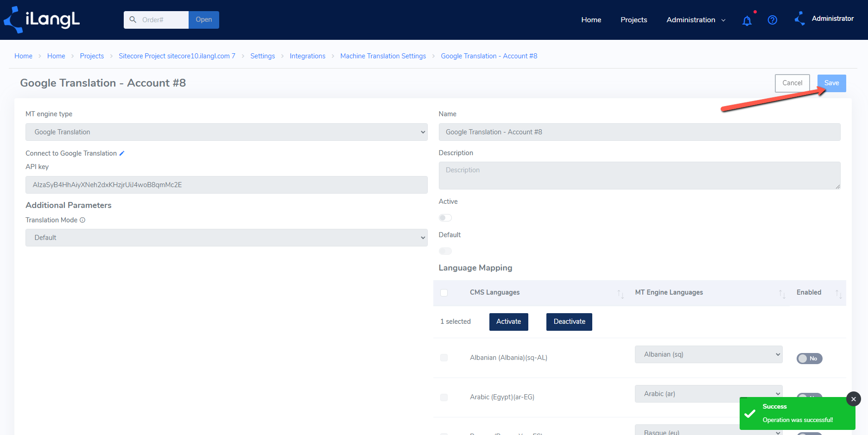Click the Deactivate button
Viewport: 868px width, 435px height.
pyautogui.click(x=569, y=322)
